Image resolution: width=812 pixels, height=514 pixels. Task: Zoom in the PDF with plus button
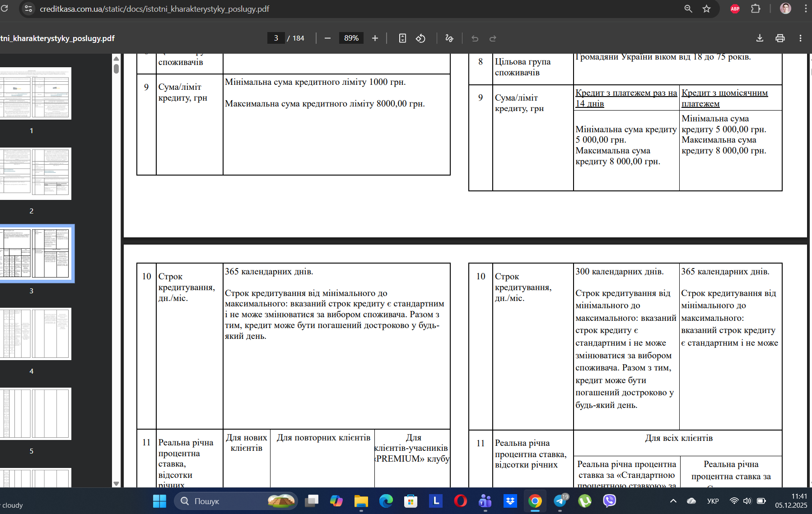point(375,38)
